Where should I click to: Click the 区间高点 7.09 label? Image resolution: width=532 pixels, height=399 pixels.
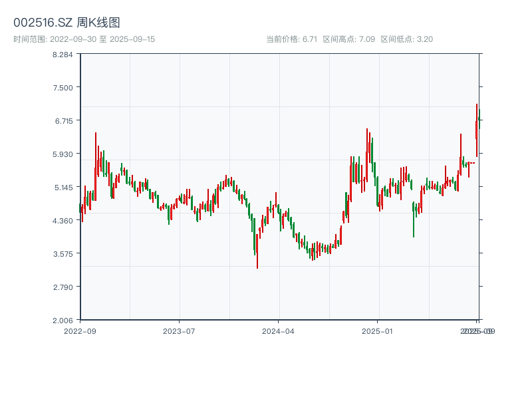pos(348,39)
